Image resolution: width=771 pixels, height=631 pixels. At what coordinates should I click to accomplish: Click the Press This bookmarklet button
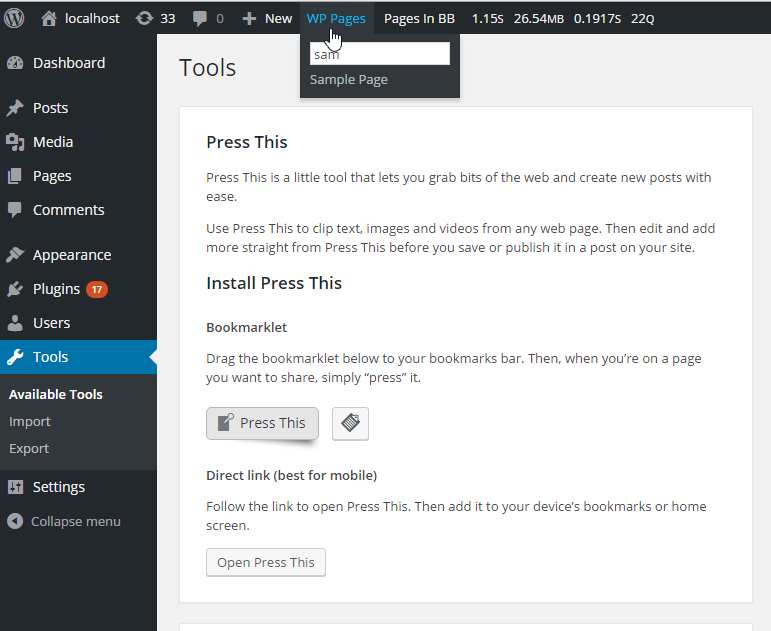click(x=262, y=423)
